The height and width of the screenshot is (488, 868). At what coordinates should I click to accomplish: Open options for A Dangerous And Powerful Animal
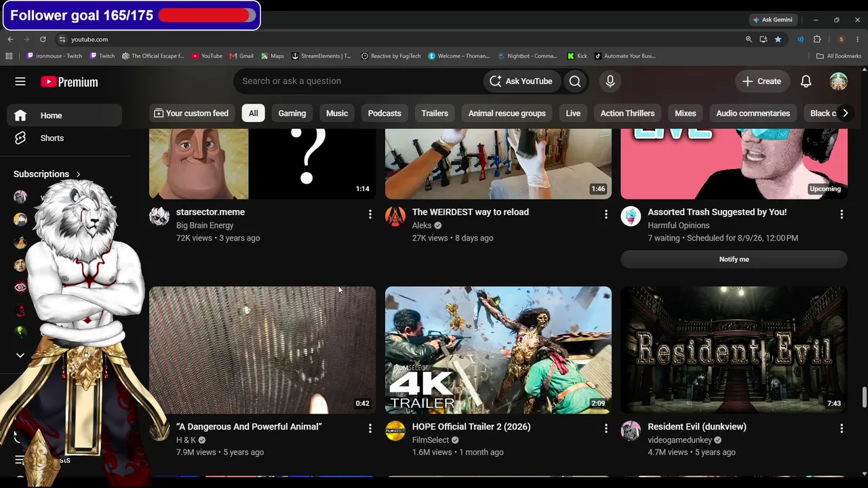[370, 428]
